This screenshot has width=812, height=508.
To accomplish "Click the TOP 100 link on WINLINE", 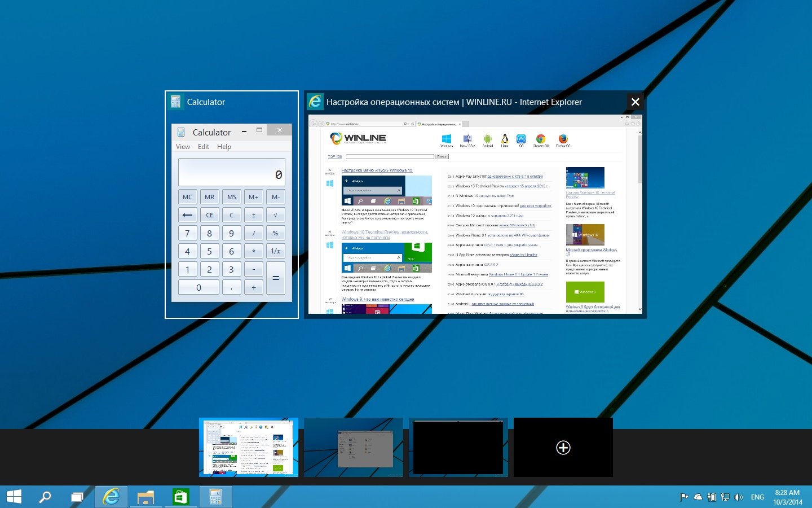I will coord(335,157).
